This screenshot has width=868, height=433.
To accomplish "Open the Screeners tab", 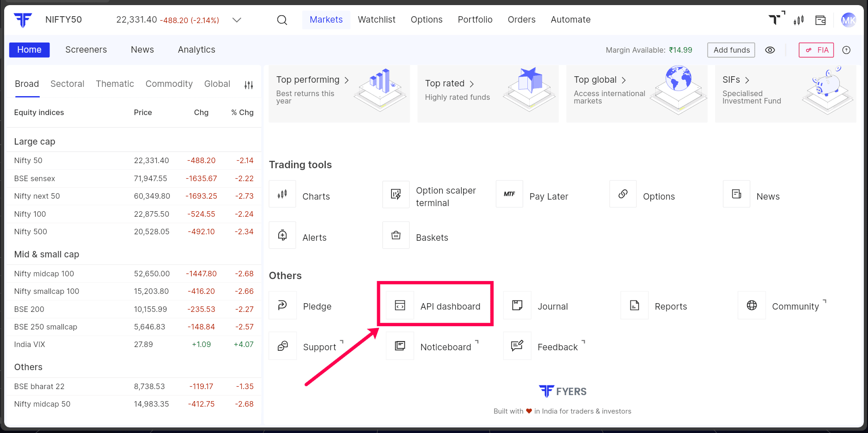I will coord(86,50).
